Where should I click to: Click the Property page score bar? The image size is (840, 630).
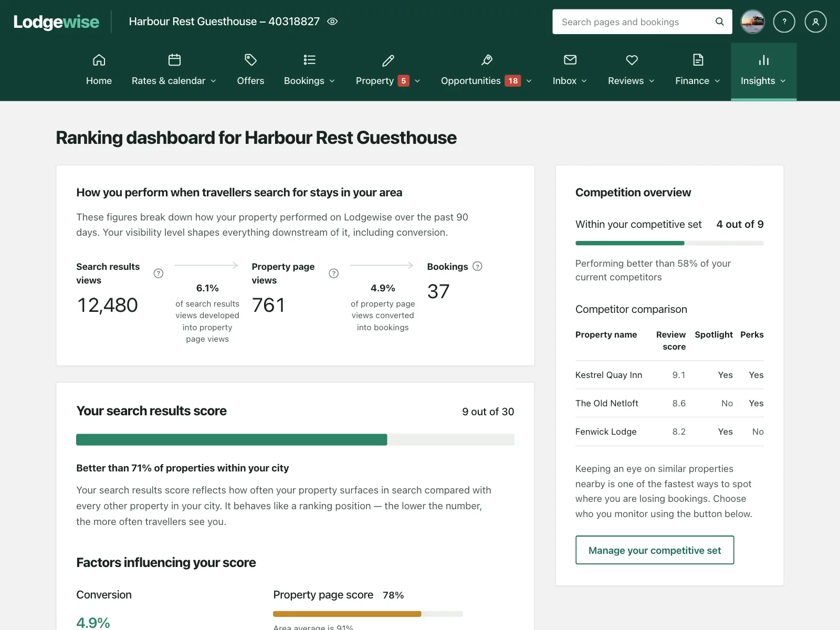click(x=368, y=614)
